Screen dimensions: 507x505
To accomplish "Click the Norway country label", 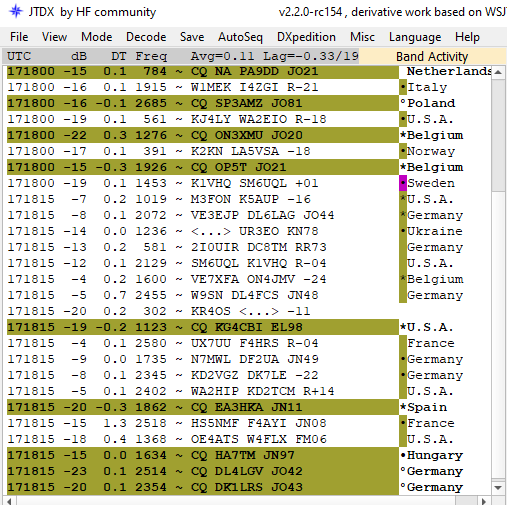I will tap(431, 151).
